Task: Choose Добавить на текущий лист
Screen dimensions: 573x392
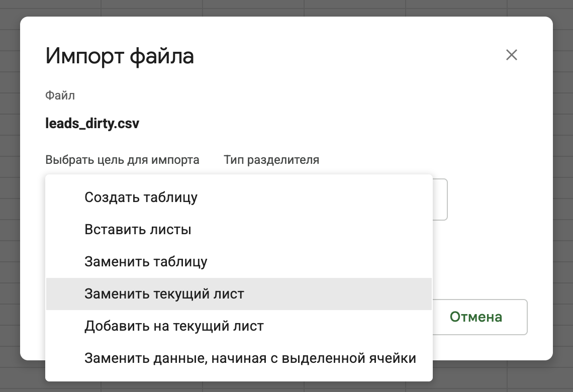Action: [239, 326]
